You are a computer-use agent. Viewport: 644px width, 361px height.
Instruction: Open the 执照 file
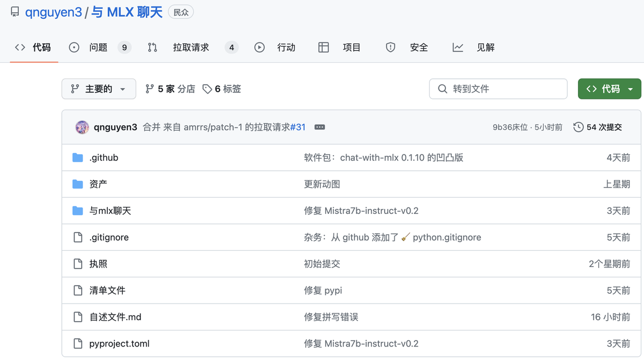tap(98, 264)
